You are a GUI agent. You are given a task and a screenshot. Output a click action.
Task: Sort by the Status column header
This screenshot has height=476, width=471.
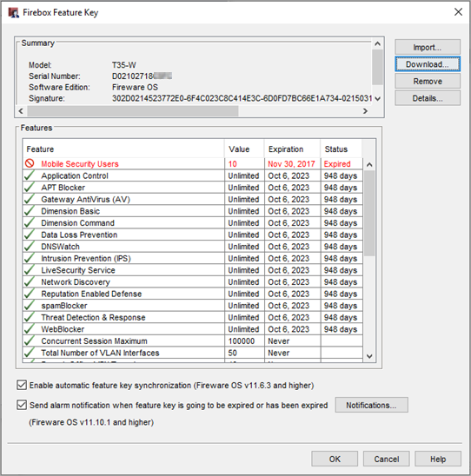[342, 149]
